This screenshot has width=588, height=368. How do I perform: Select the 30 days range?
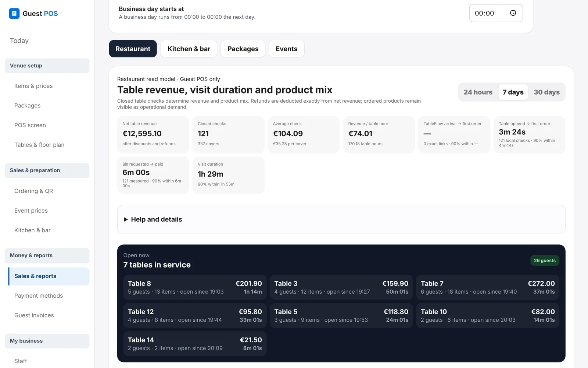(546, 92)
